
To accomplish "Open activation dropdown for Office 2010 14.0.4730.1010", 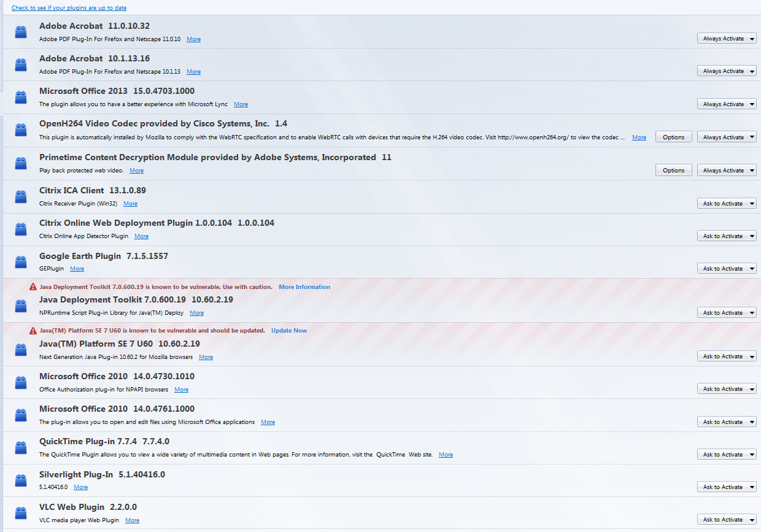I will [727, 388].
